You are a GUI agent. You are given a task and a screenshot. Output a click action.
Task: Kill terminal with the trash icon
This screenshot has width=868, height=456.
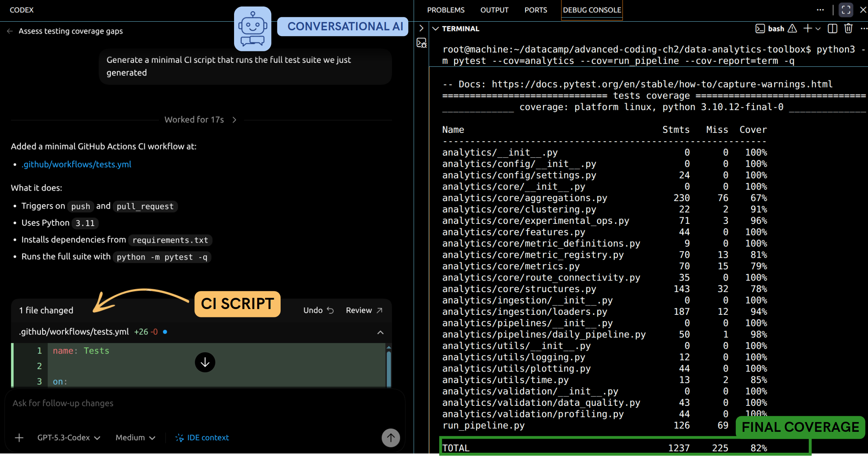click(848, 29)
